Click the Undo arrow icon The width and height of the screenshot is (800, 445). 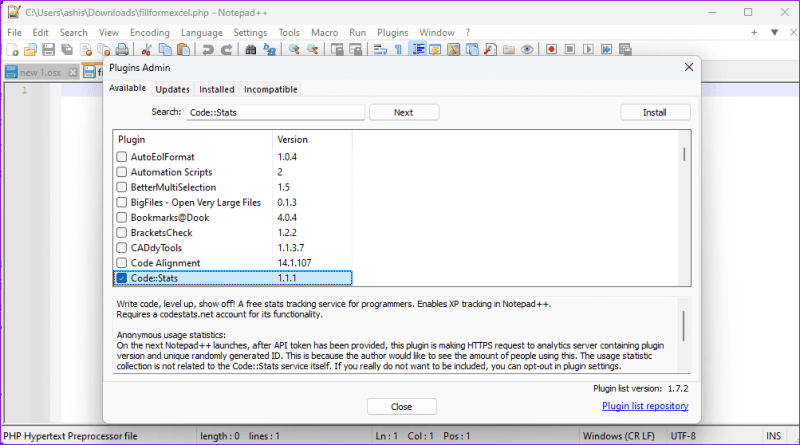208,50
